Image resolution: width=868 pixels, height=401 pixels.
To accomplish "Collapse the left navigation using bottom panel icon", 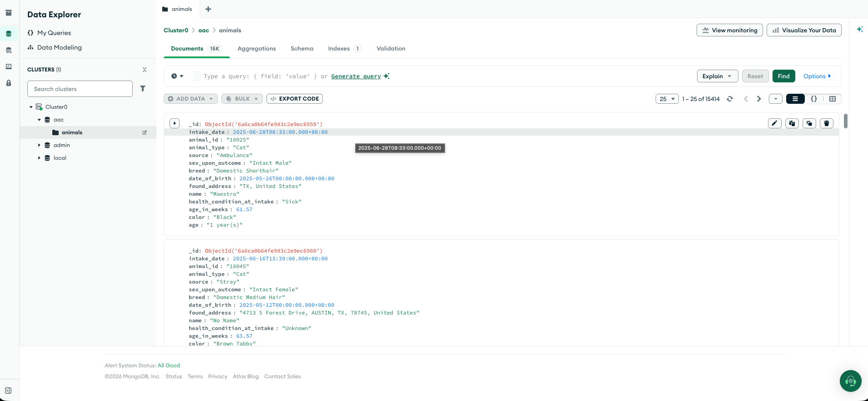I will click(x=8, y=391).
